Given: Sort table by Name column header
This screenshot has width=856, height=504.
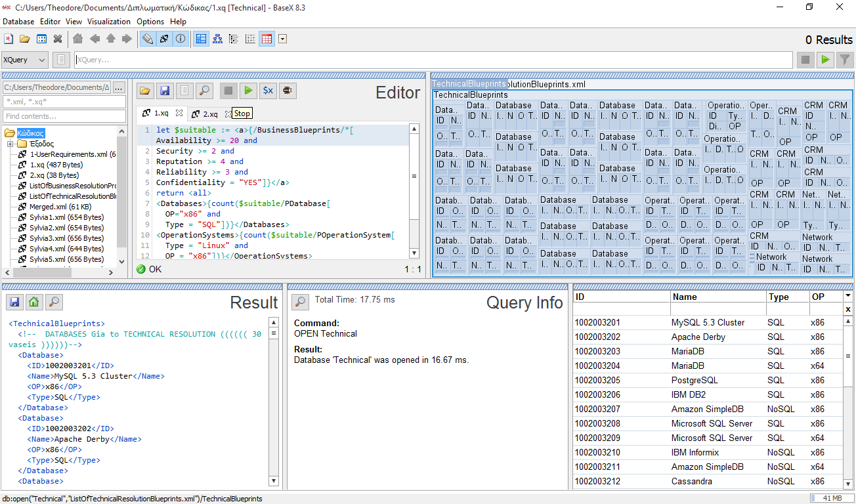Looking at the screenshot, I should point(718,297).
